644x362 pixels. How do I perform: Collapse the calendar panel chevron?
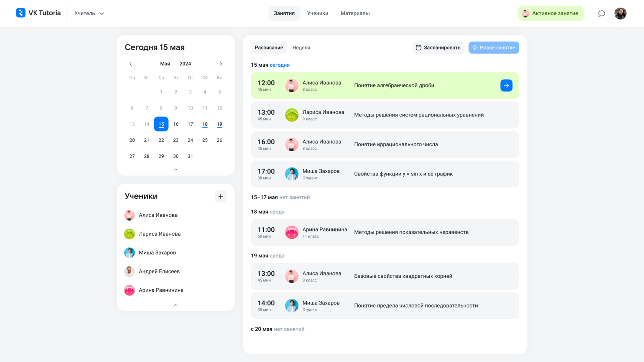pos(176,169)
